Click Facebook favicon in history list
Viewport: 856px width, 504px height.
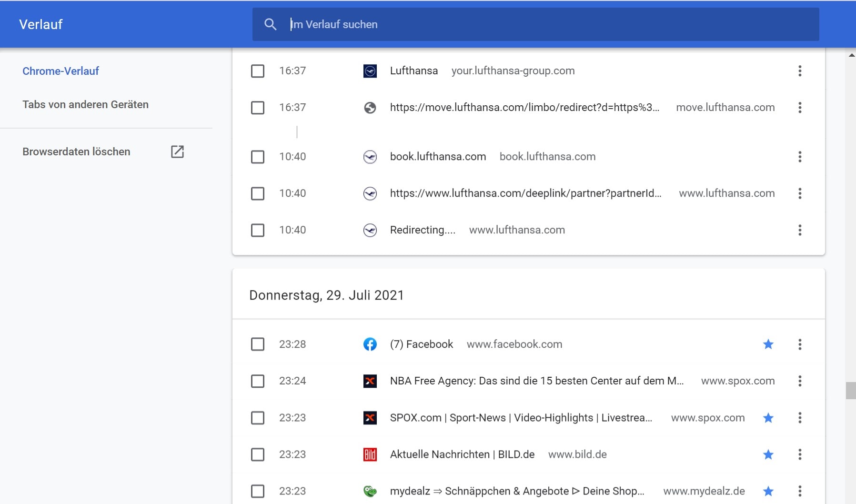(x=370, y=344)
